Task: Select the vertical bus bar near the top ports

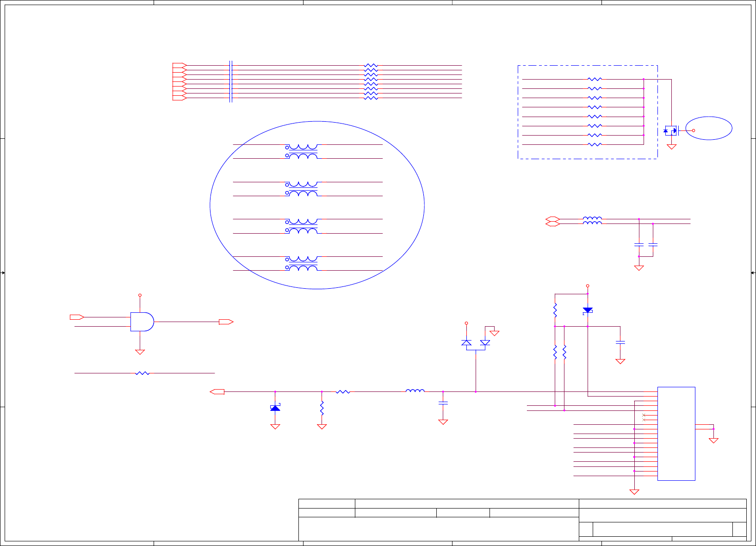Action: coord(230,81)
